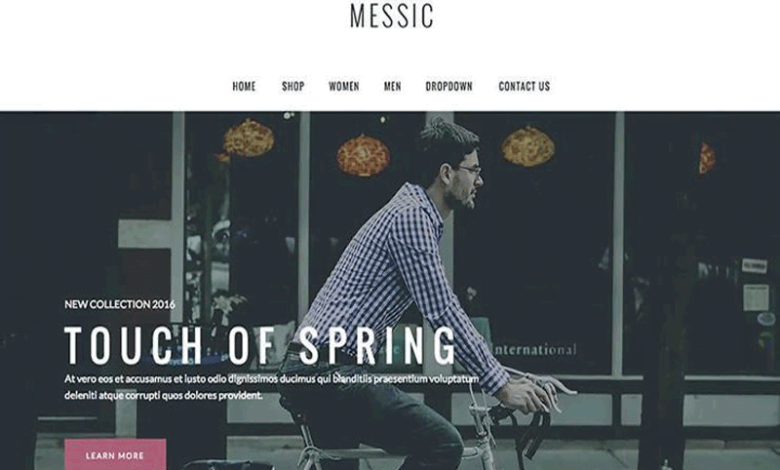Open the SHOP navigation link

coord(293,87)
